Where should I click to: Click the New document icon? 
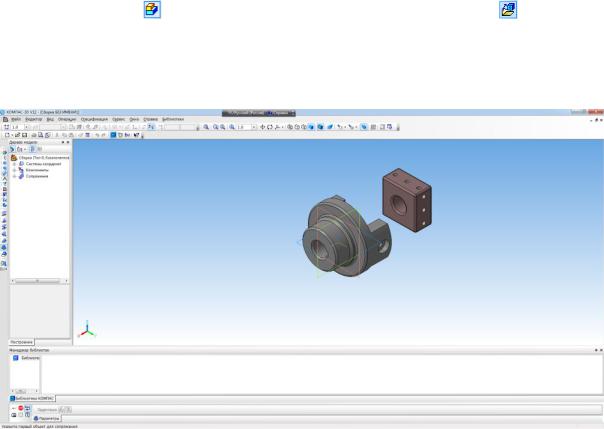coord(5,135)
